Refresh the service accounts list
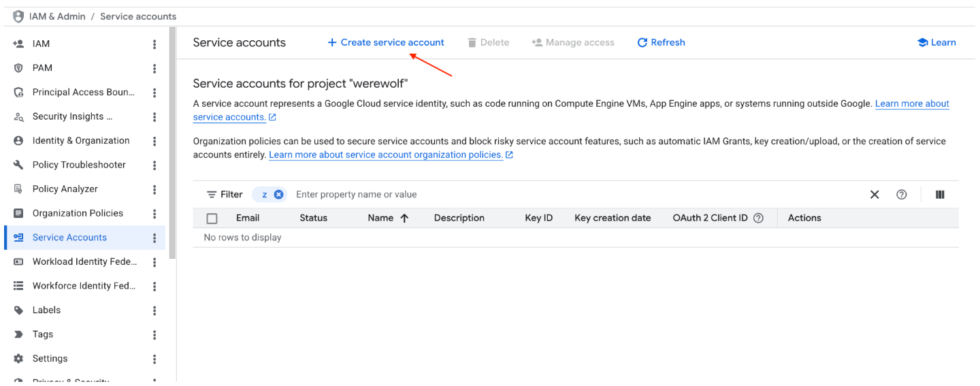This screenshot has width=980, height=386. 661,42
